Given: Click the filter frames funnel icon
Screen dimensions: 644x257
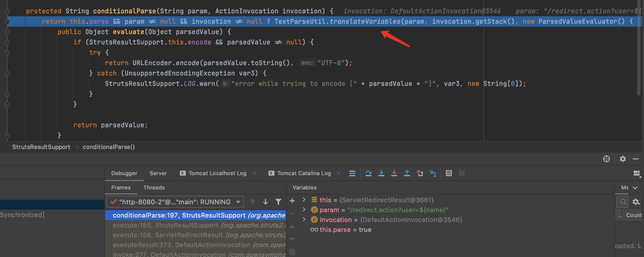Looking at the screenshot, I should point(278,202).
